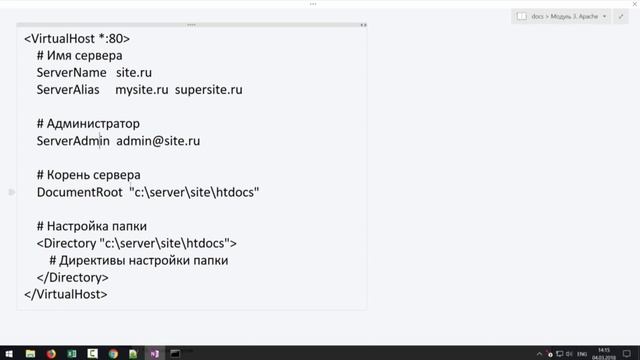
Task: Click the DocumentRoot path "c:\server\site\htdocs"
Action: point(194,192)
